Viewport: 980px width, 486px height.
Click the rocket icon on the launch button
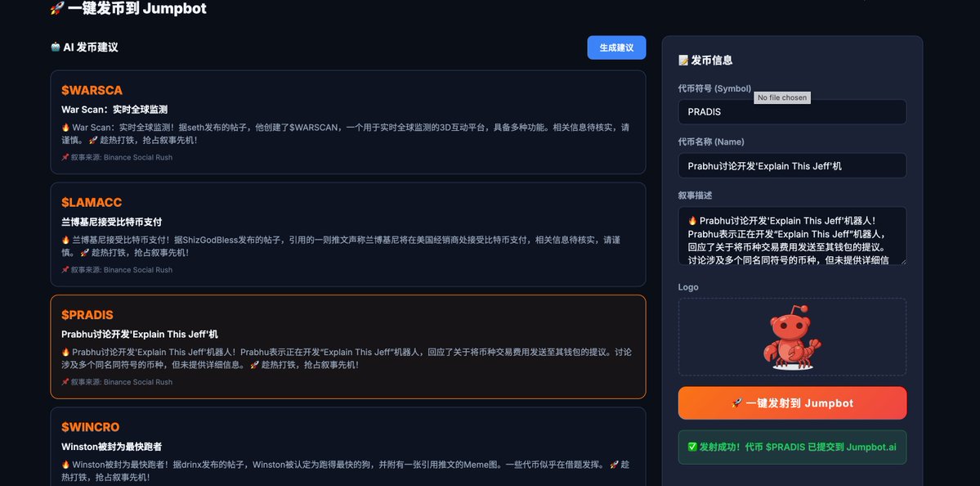pyautogui.click(x=736, y=403)
